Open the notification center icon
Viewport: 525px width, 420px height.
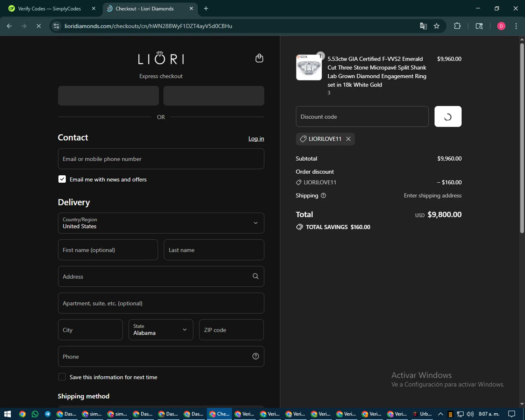[x=512, y=414]
